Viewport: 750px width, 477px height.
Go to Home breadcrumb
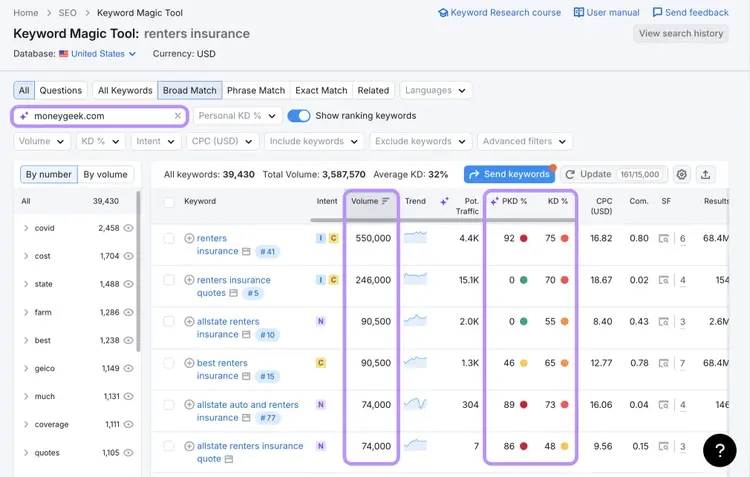point(26,13)
